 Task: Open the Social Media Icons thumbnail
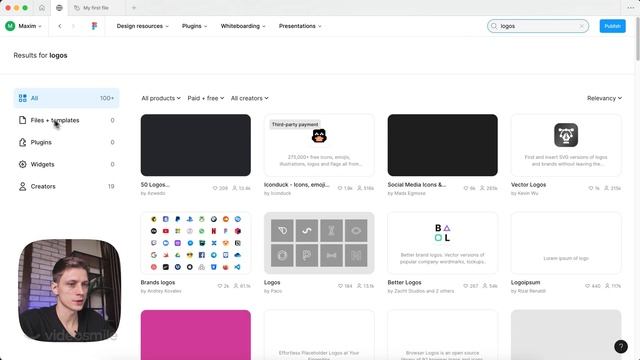tap(442, 145)
